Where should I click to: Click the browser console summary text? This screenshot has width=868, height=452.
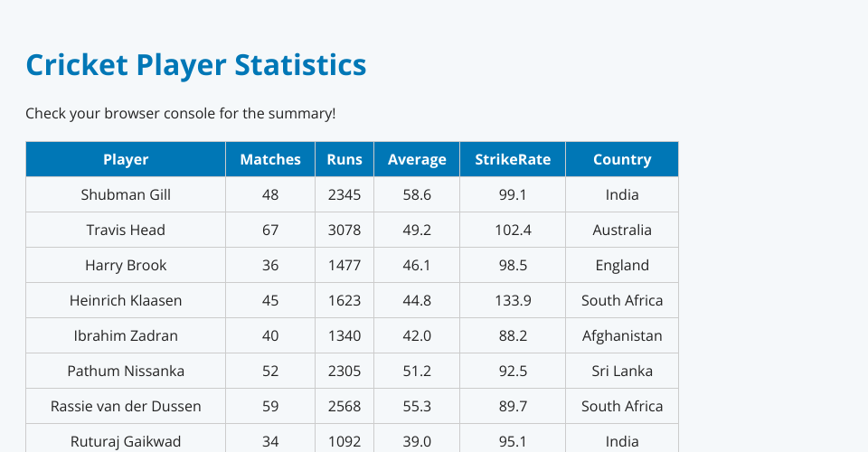(x=181, y=114)
